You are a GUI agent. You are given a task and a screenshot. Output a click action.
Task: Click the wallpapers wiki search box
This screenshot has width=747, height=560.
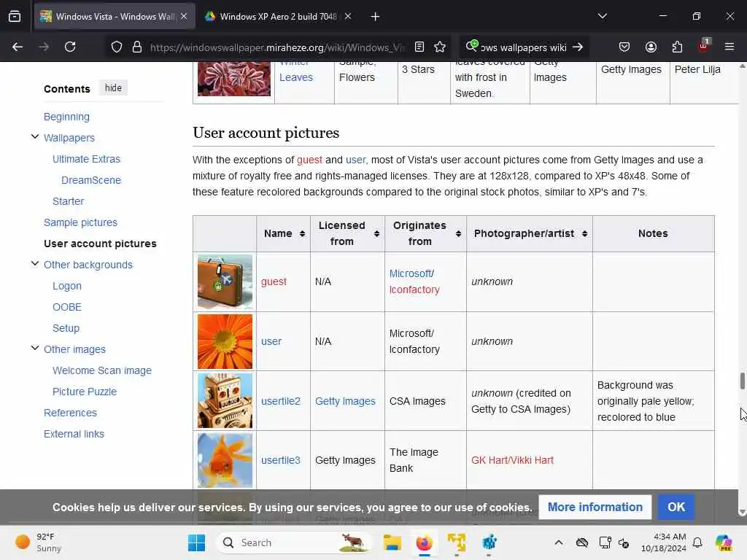click(x=523, y=47)
